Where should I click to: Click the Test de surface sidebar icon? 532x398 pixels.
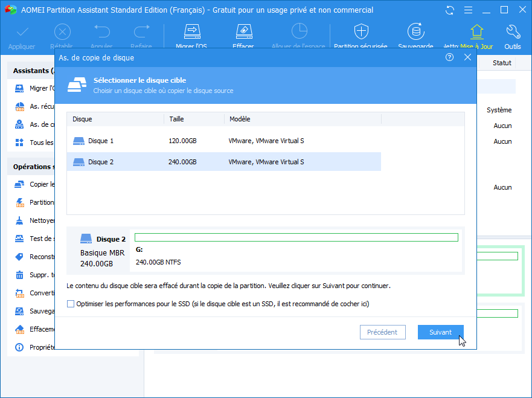pyautogui.click(x=19, y=239)
